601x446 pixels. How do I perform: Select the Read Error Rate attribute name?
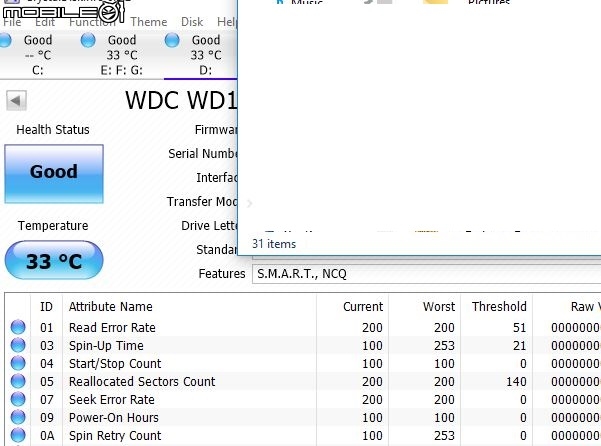point(112,328)
